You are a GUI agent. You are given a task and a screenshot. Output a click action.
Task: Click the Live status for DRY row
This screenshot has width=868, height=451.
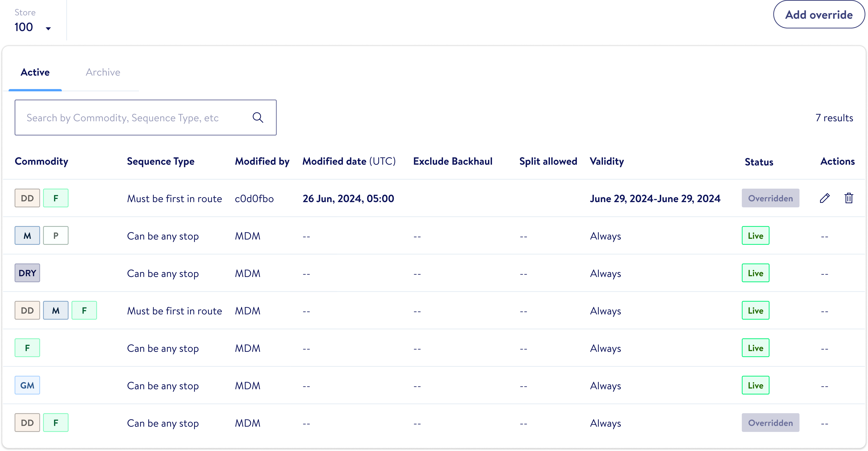click(x=755, y=273)
